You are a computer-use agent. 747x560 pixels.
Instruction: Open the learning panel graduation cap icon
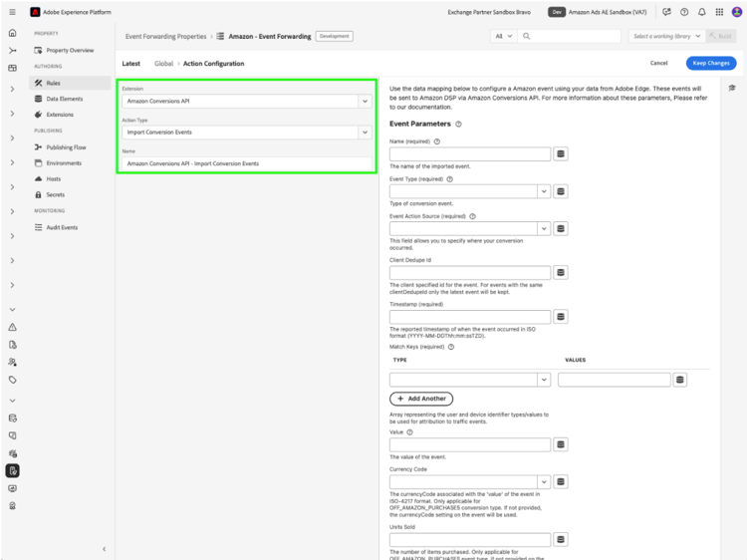pyautogui.click(x=732, y=88)
